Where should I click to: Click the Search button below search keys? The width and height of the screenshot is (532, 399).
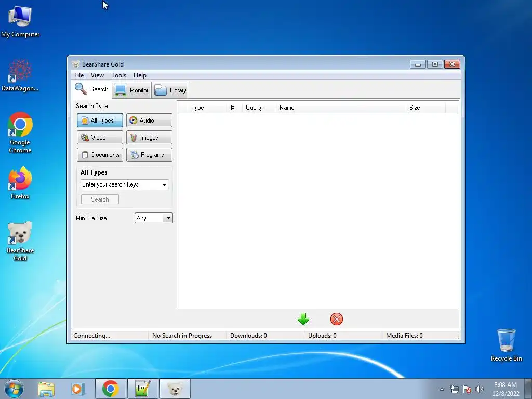click(100, 199)
